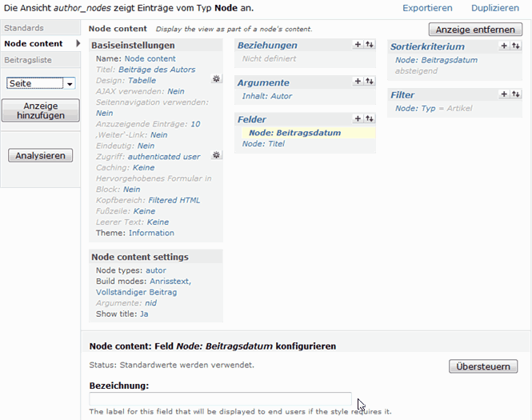
Task: Rearrange items in Beziehungen section
Action: pyautogui.click(x=370, y=45)
